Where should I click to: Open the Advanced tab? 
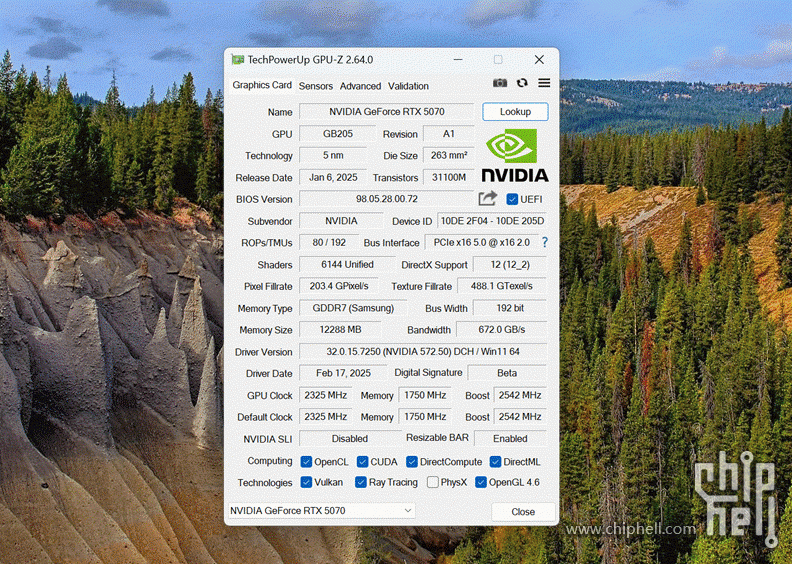pos(360,86)
